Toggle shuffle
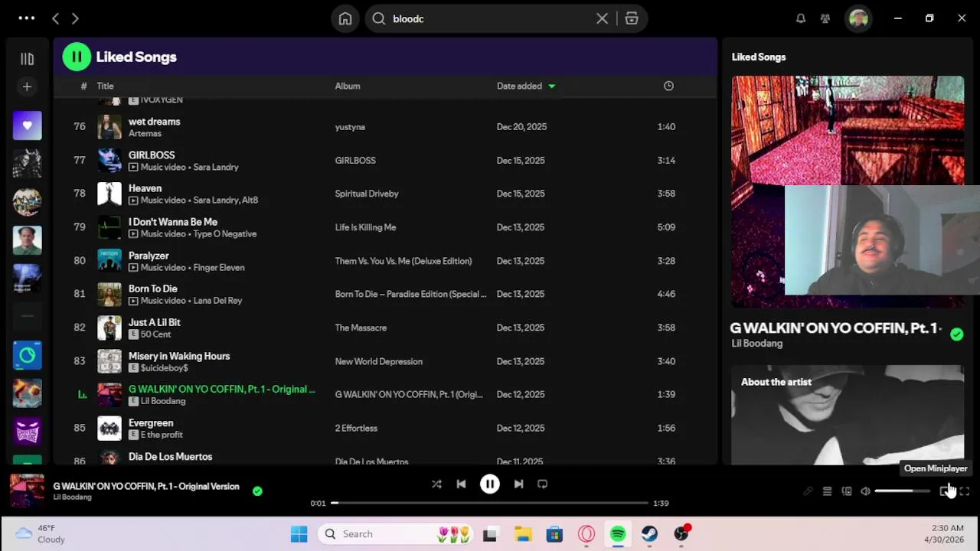 tap(436, 484)
